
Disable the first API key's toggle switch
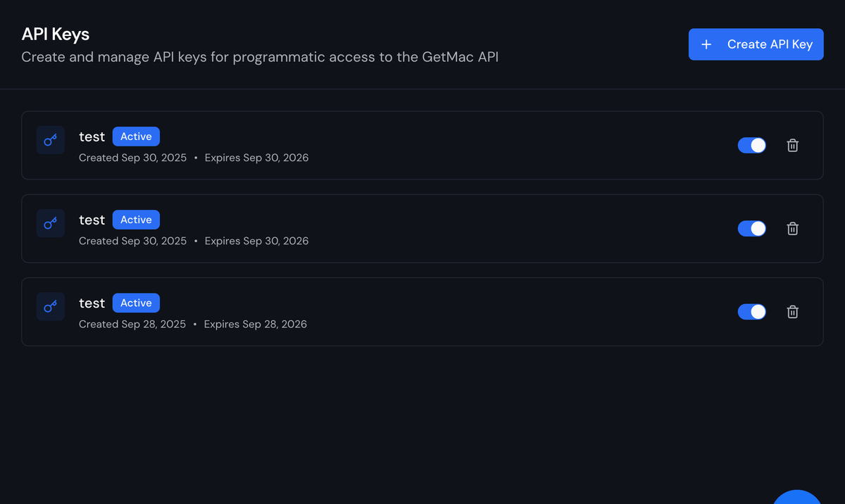coord(751,145)
